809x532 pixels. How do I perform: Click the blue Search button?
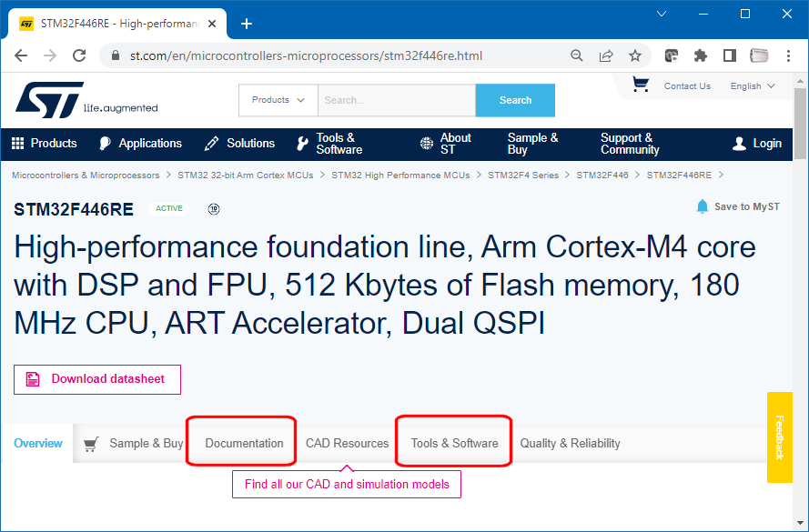tap(515, 100)
